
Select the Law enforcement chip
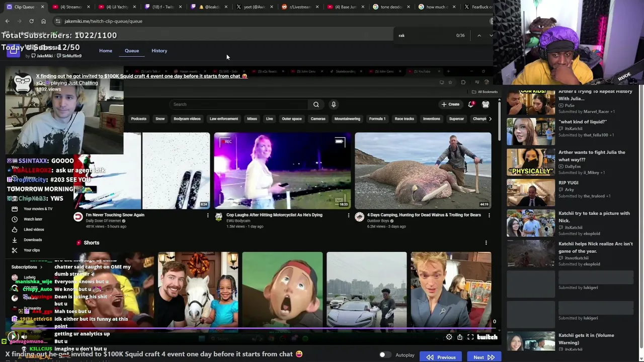click(x=224, y=119)
